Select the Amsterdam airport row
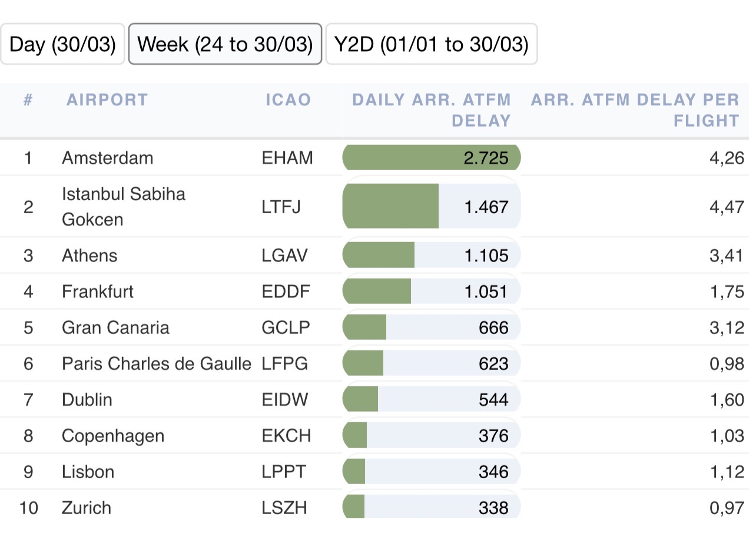This screenshot has height=543, width=756. click(x=107, y=158)
